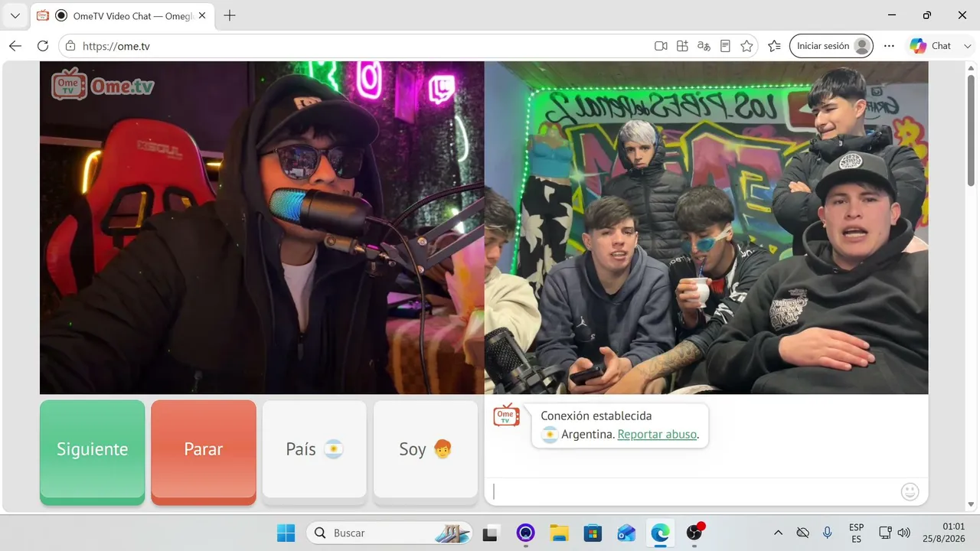The image size is (980, 551).
Task: Open camera permission icon in address bar
Action: pos(661,46)
